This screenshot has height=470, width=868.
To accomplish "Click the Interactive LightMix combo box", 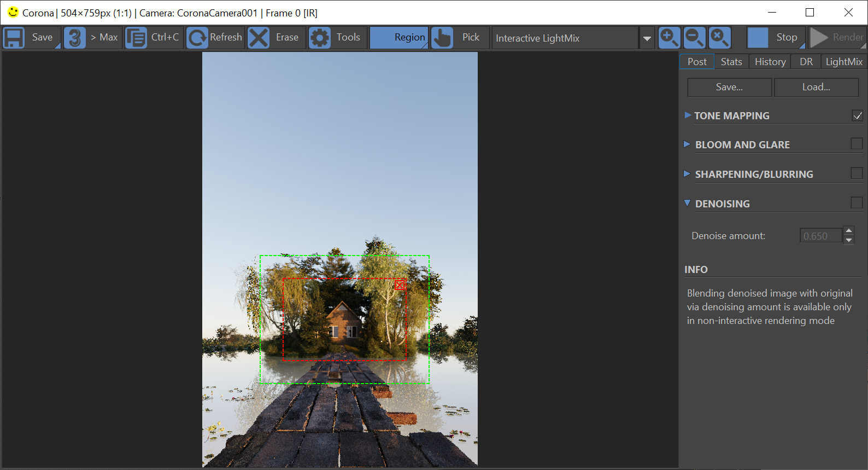I will click(x=565, y=38).
